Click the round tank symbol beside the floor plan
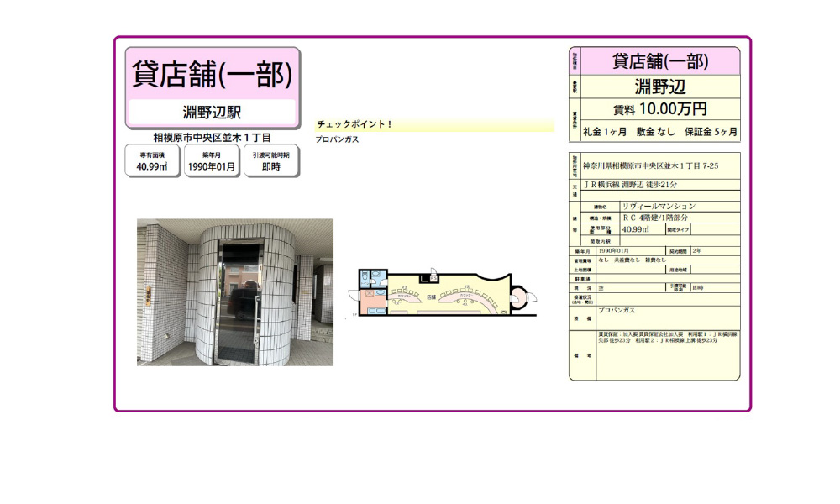 point(520,297)
